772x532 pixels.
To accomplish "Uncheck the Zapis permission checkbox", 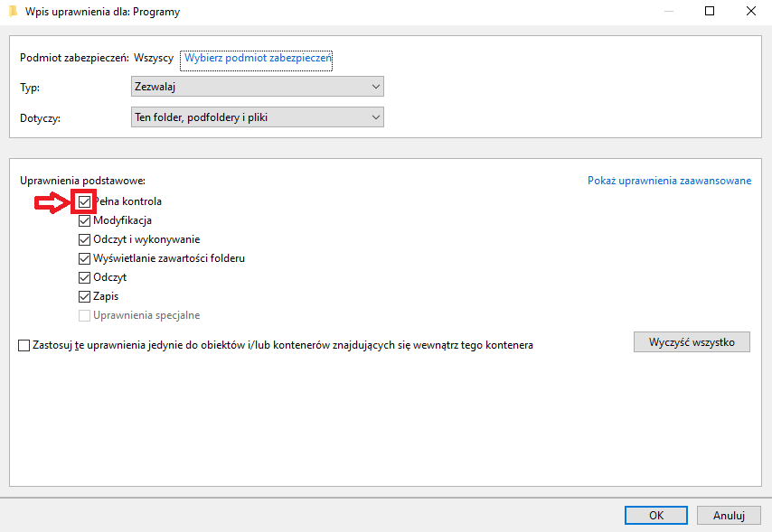I will (85, 296).
